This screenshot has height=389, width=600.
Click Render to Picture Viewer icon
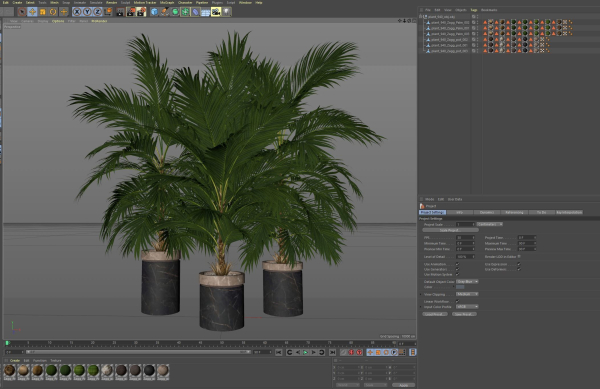131,12
